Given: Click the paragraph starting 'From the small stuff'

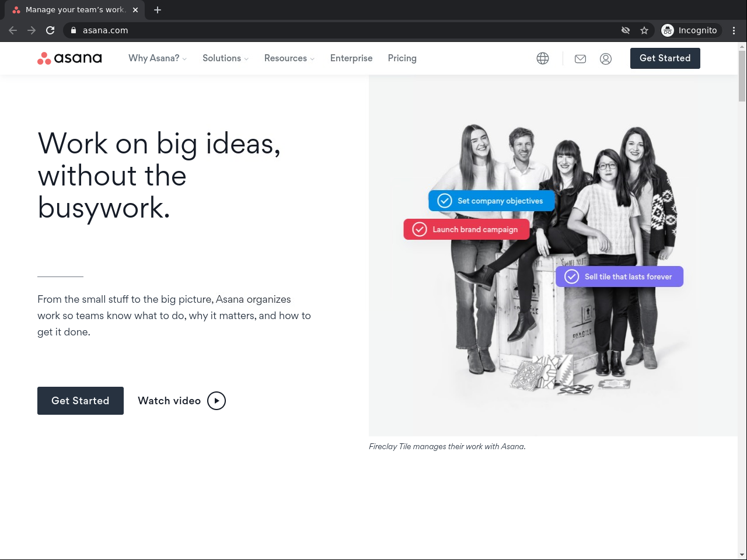Looking at the screenshot, I should [174, 316].
